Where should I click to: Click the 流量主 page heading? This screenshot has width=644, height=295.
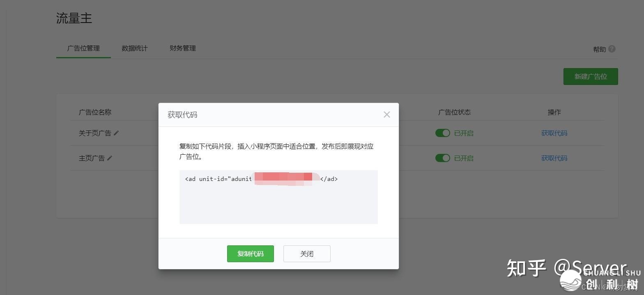74,18
